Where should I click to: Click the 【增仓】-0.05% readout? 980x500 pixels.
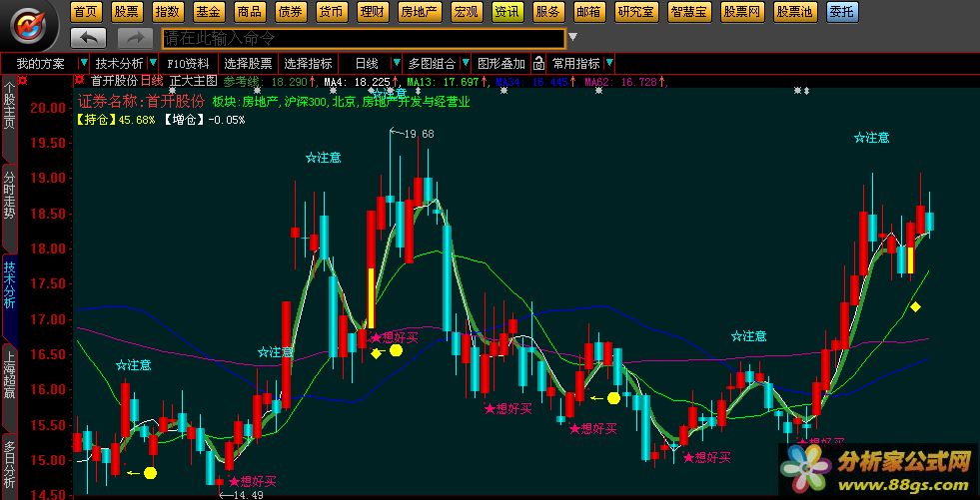coord(205,120)
